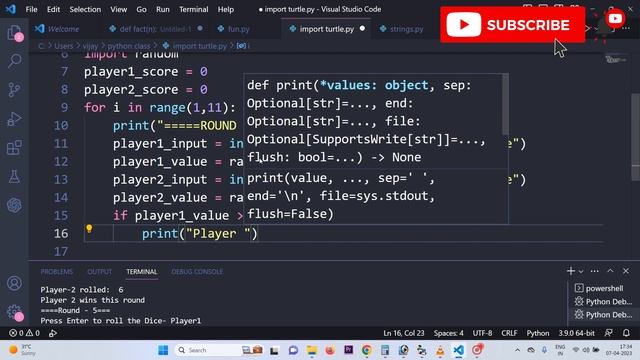640x360 pixels.
Task: Open the Run menu
Action: pos(162,9)
